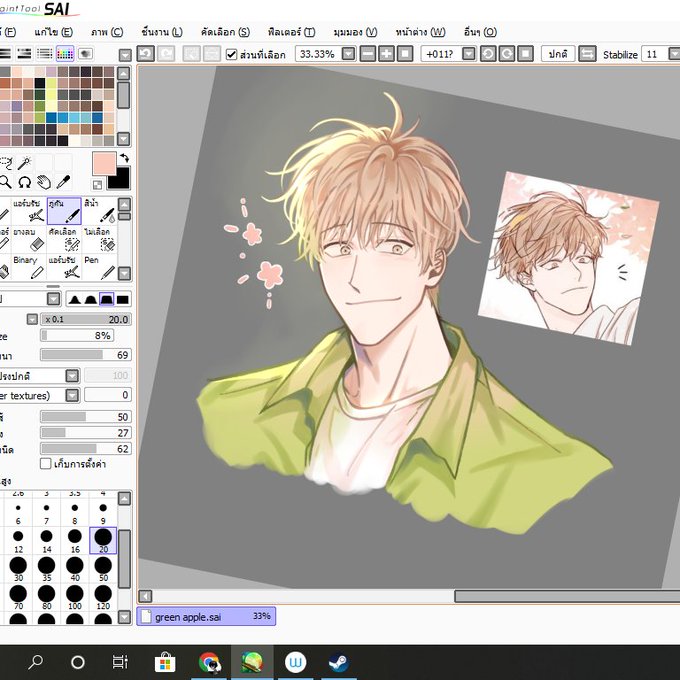680x680 pixels.
Task: Open the rotation angle +011 dropdown
Action: tap(468, 54)
